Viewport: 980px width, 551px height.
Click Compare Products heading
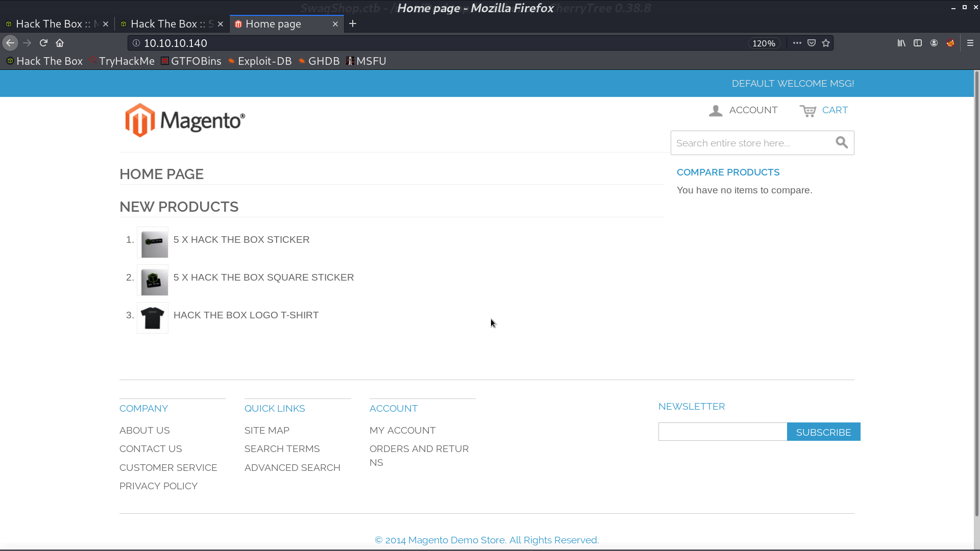728,172
